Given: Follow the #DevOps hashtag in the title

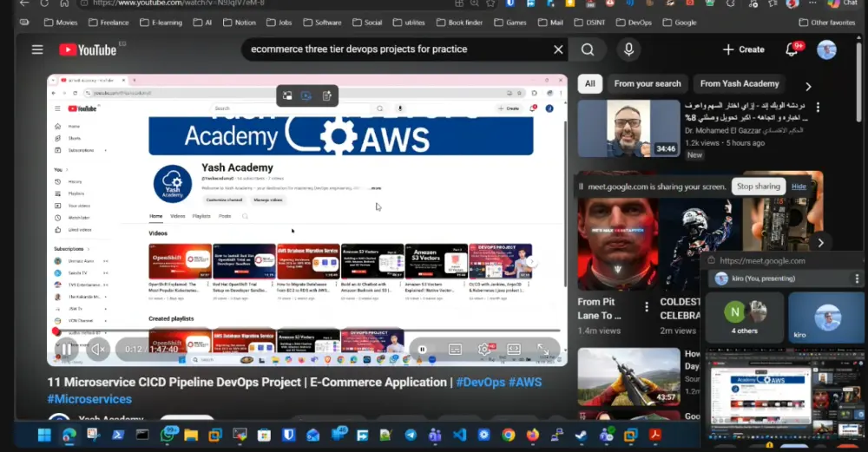Looking at the screenshot, I should [480, 383].
